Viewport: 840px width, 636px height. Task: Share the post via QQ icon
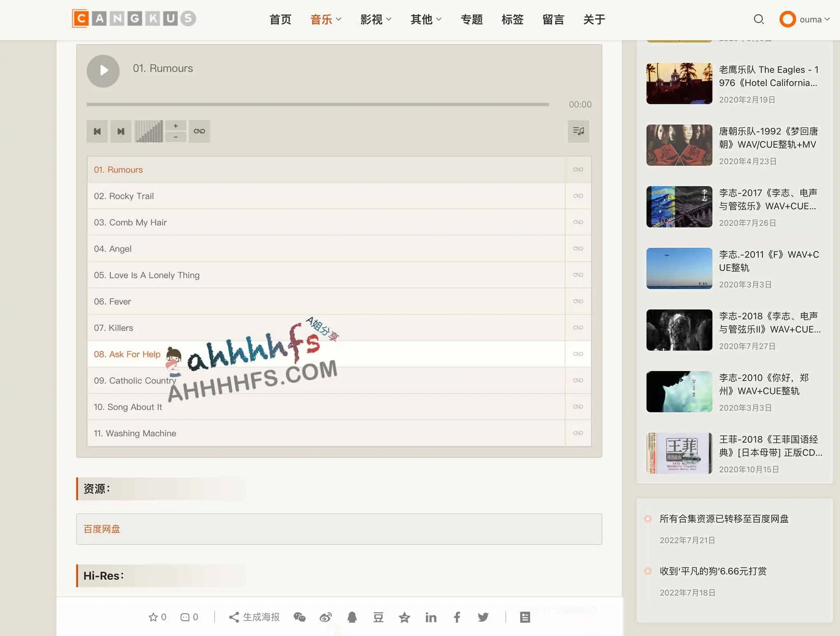tap(352, 617)
